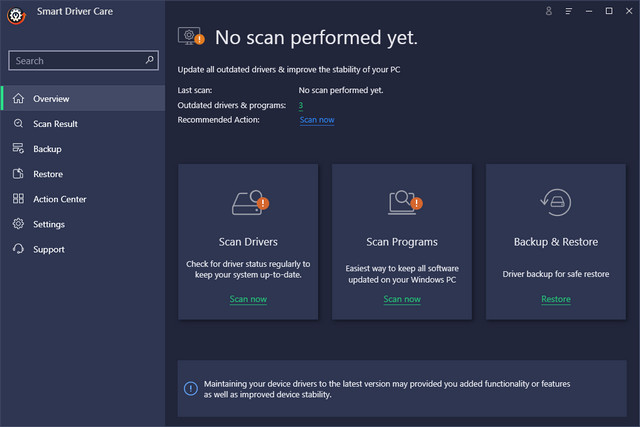
Task: Click the Restore link in Backup card
Action: pyautogui.click(x=556, y=299)
